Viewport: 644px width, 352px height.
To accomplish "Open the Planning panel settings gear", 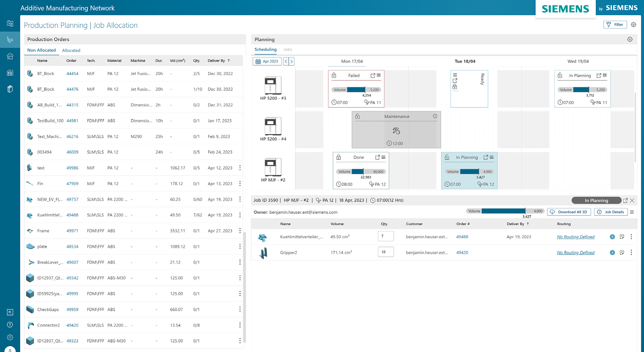I will pos(629,39).
